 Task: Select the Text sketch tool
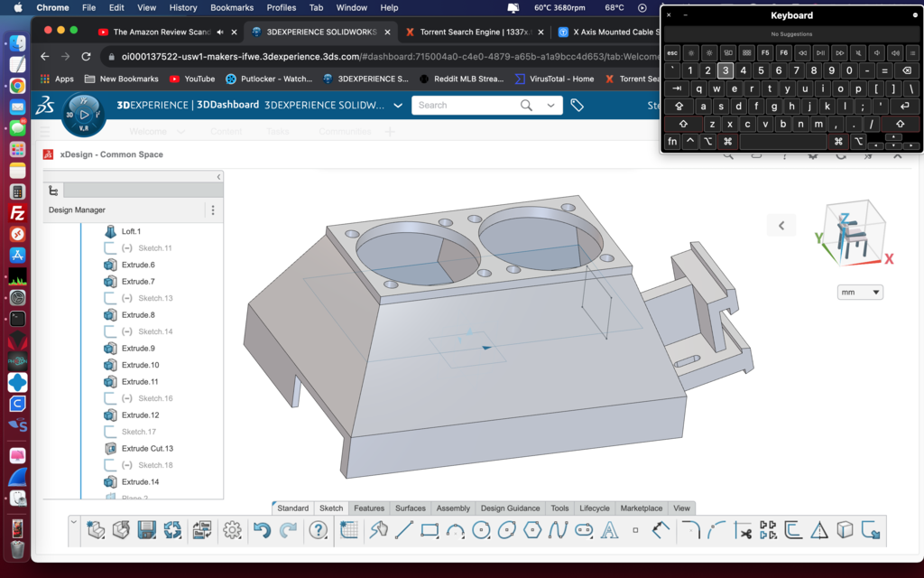click(x=609, y=529)
